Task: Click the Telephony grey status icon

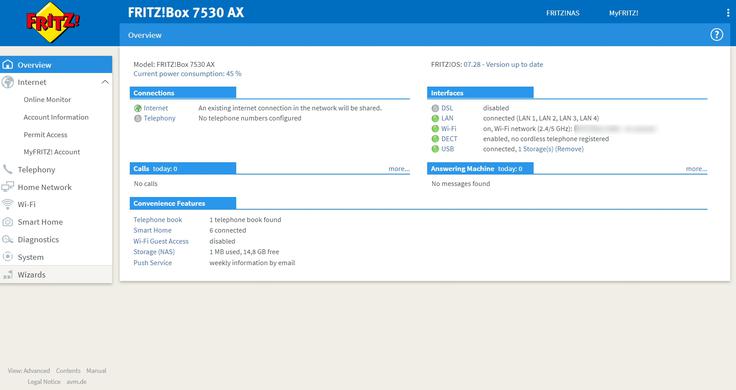Action: tap(138, 119)
